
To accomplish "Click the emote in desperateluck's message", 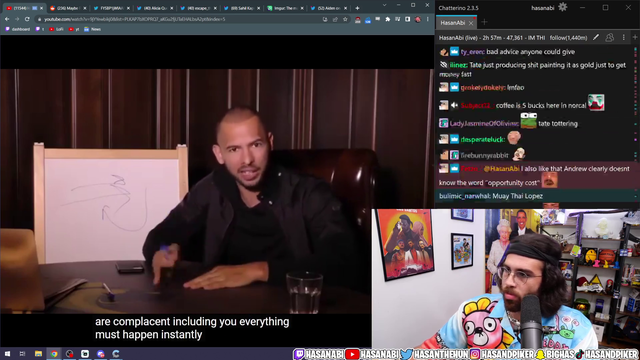I will pyautogui.click(x=514, y=138).
